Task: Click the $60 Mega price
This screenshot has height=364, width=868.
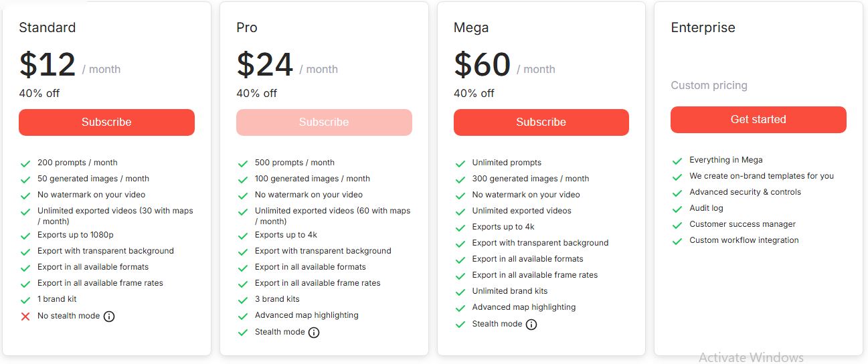Action: pos(482,65)
